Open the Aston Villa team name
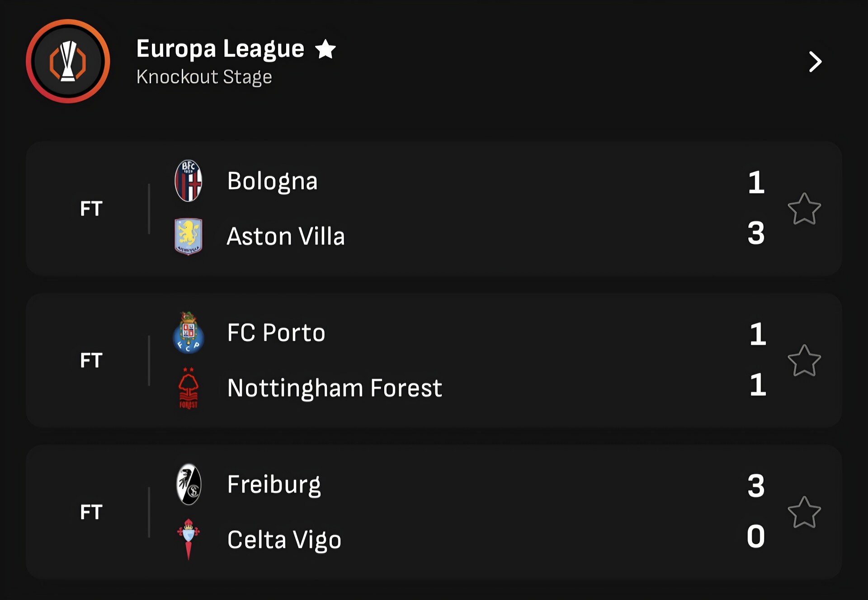 point(286,236)
